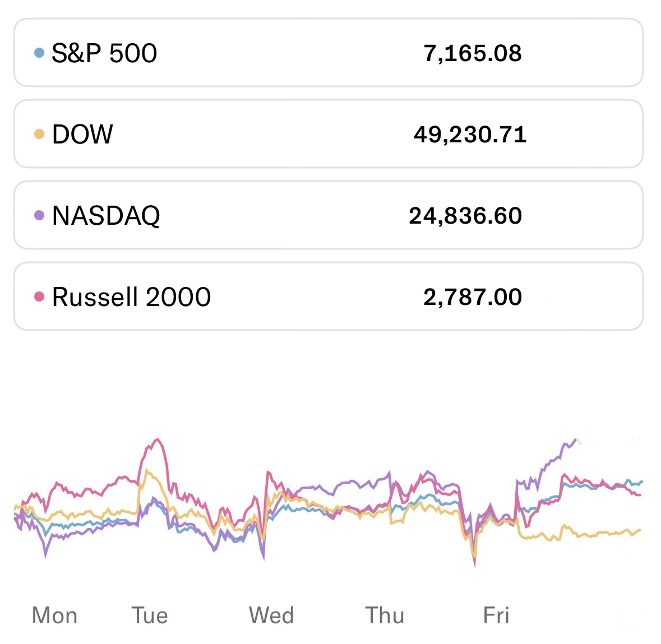Viewport: 661px width, 644px height.
Task: Click the DOW line's Friday end point
Action: click(x=640, y=530)
